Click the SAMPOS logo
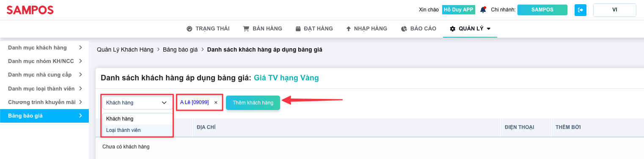644x159 pixels. click(30, 10)
